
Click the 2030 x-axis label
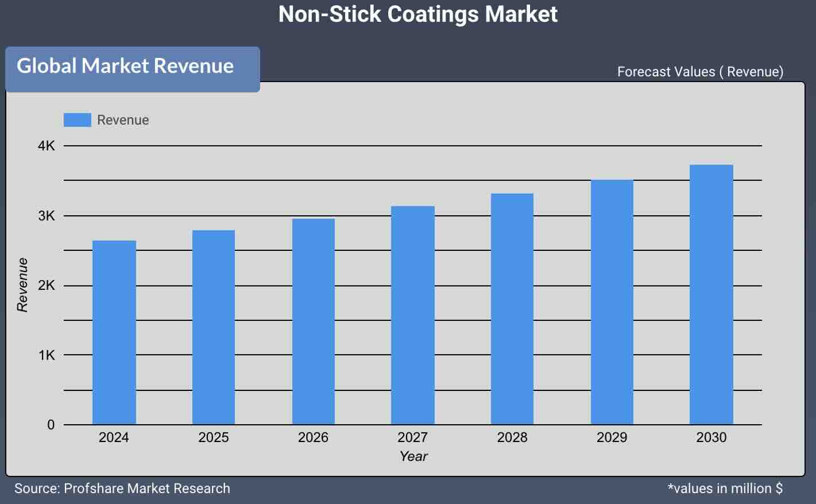tap(711, 437)
